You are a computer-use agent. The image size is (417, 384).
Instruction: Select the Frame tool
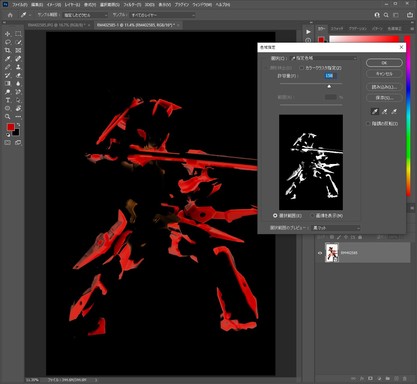point(18,50)
